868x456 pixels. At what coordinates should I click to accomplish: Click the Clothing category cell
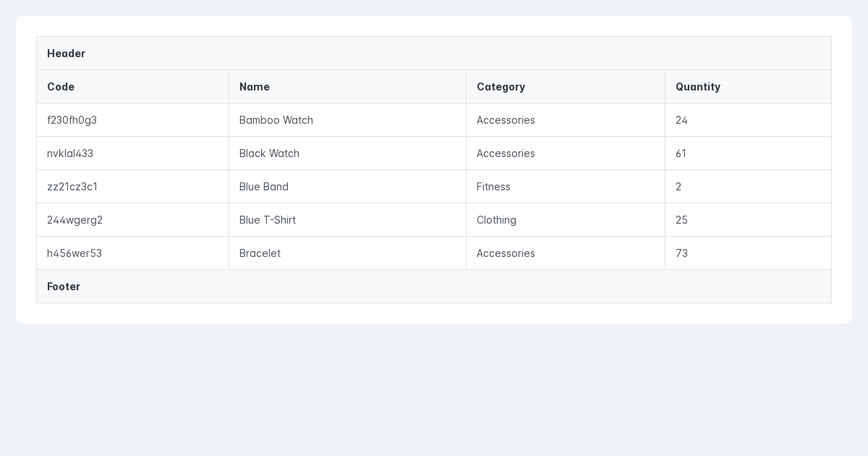(x=496, y=220)
